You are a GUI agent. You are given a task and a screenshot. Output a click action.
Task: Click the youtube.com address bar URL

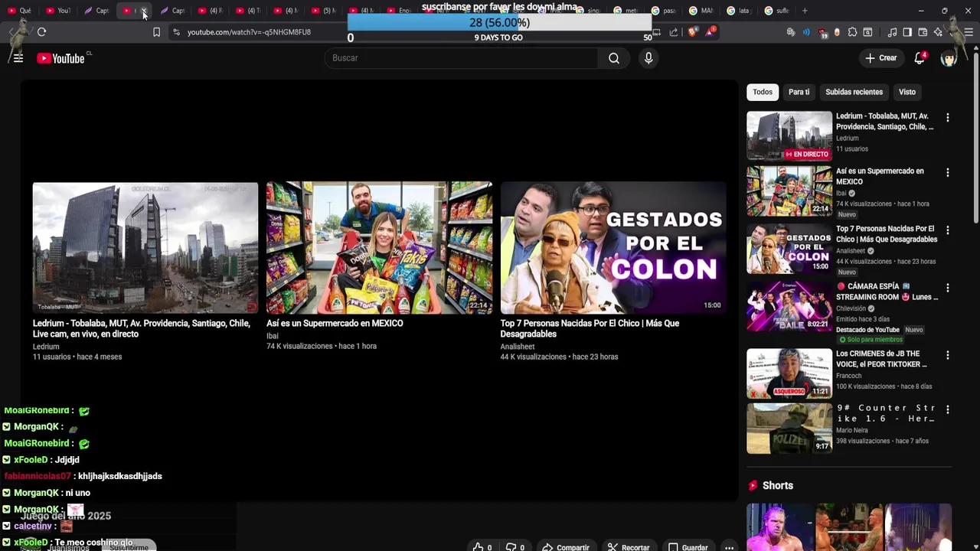click(249, 32)
